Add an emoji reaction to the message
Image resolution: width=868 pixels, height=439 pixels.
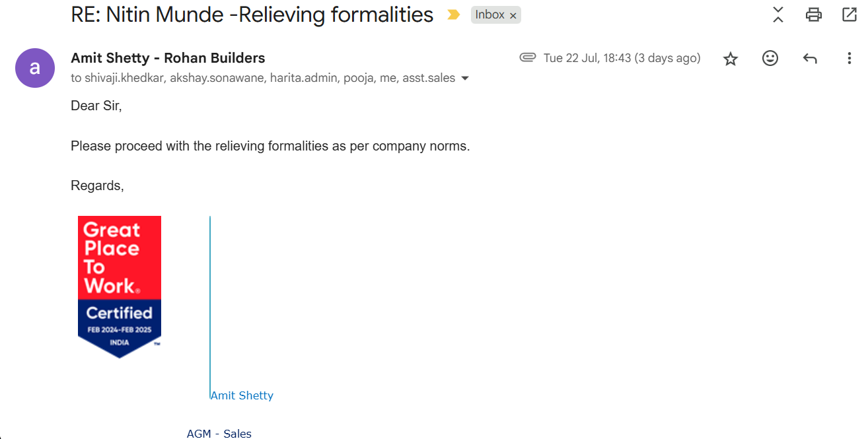770,58
